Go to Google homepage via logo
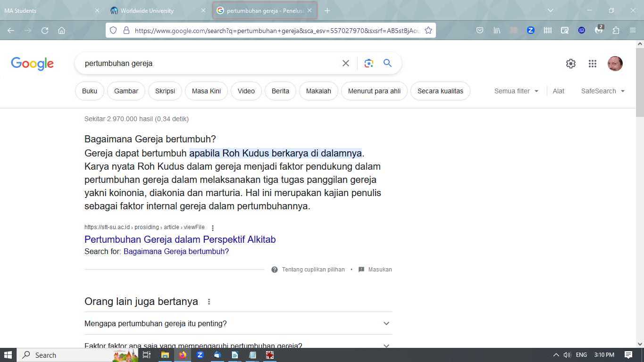644x362 pixels. coord(32,64)
